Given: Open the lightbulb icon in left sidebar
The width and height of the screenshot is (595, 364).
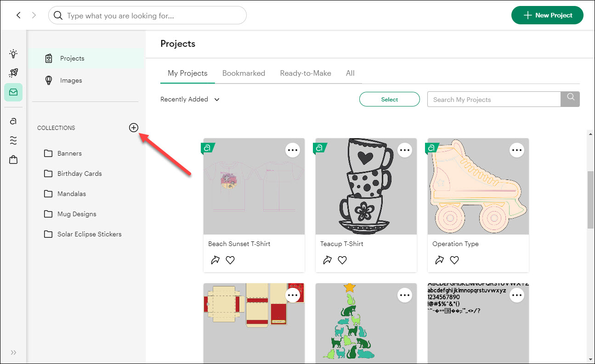Looking at the screenshot, I should coord(13,54).
